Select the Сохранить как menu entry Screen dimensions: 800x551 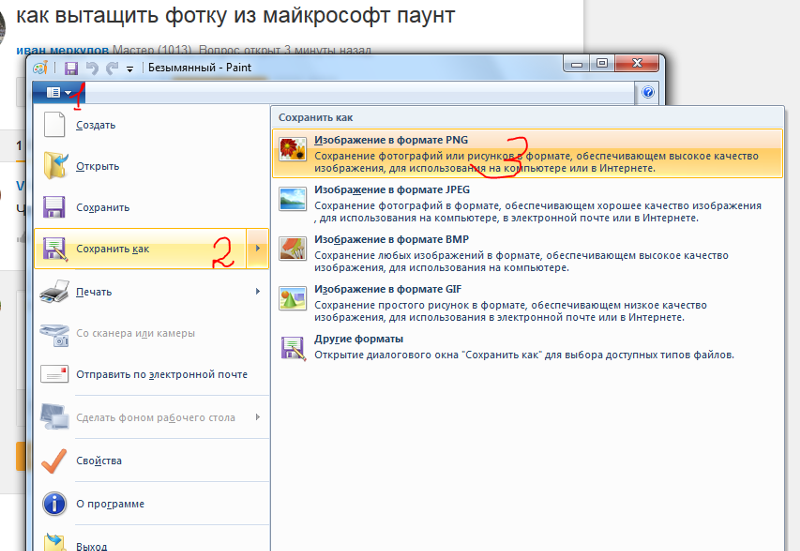click(x=140, y=249)
